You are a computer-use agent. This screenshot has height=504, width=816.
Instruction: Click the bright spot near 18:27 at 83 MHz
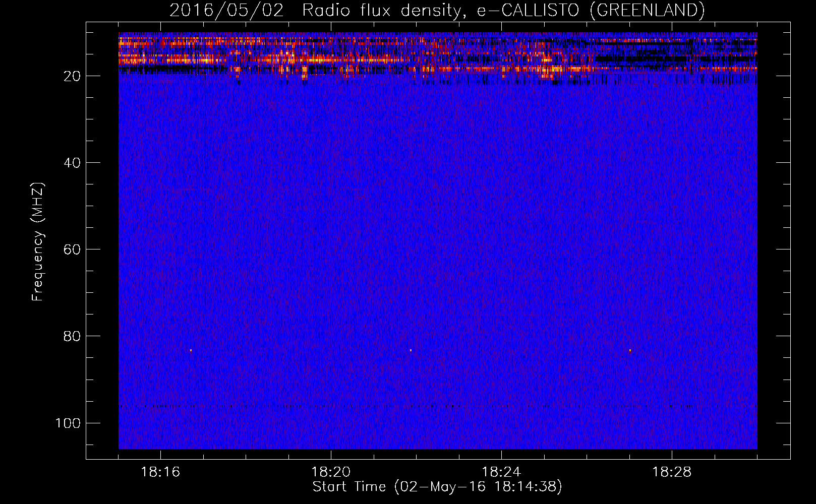point(630,350)
